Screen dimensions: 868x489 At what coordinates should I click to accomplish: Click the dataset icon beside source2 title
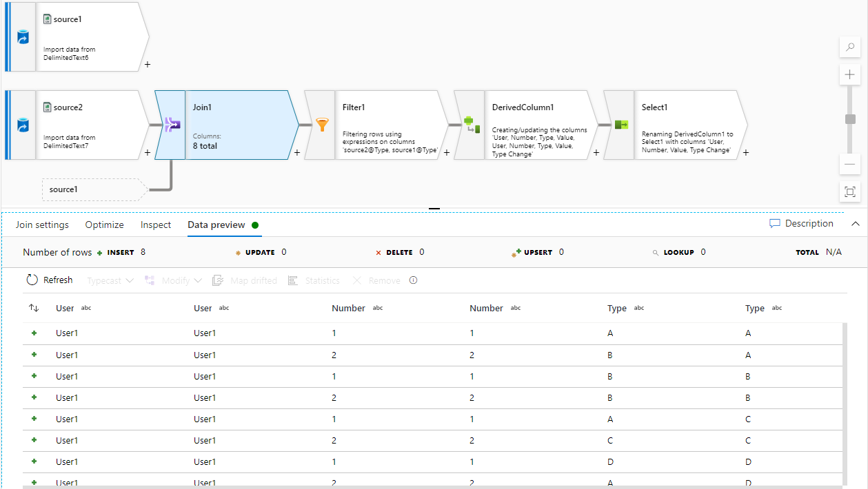point(47,107)
